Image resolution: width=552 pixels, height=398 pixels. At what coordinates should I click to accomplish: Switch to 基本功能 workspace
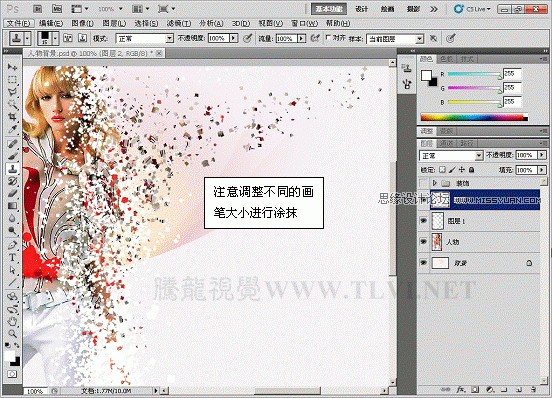tap(329, 9)
